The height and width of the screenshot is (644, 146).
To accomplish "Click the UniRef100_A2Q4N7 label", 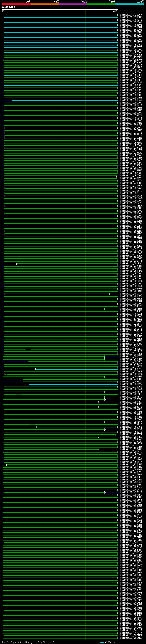I will click(131, 465).
